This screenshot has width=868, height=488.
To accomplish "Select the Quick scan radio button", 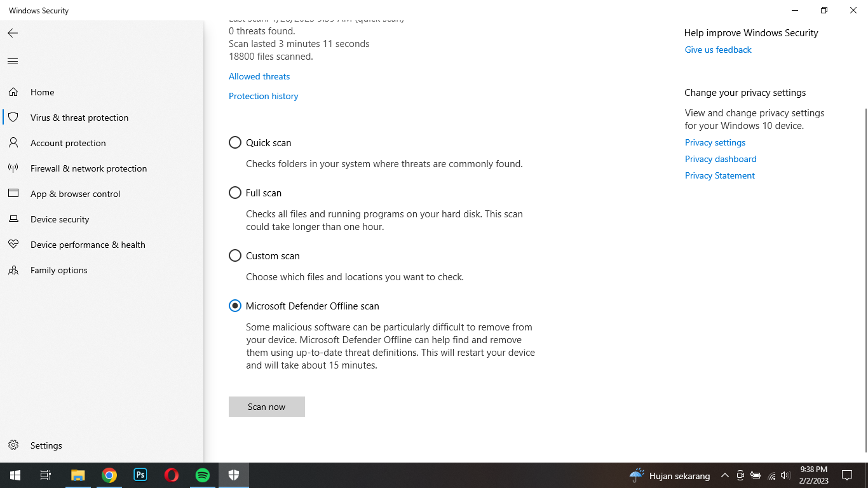I will click(x=235, y=142).
